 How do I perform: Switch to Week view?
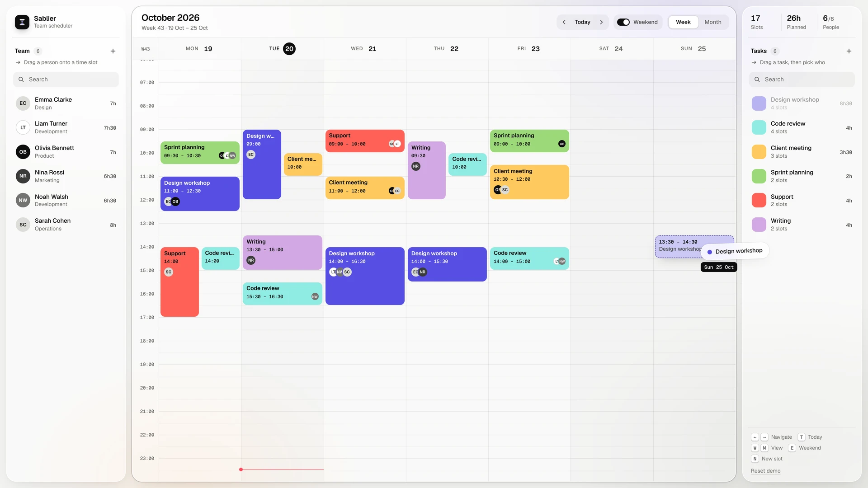[683, 22]
